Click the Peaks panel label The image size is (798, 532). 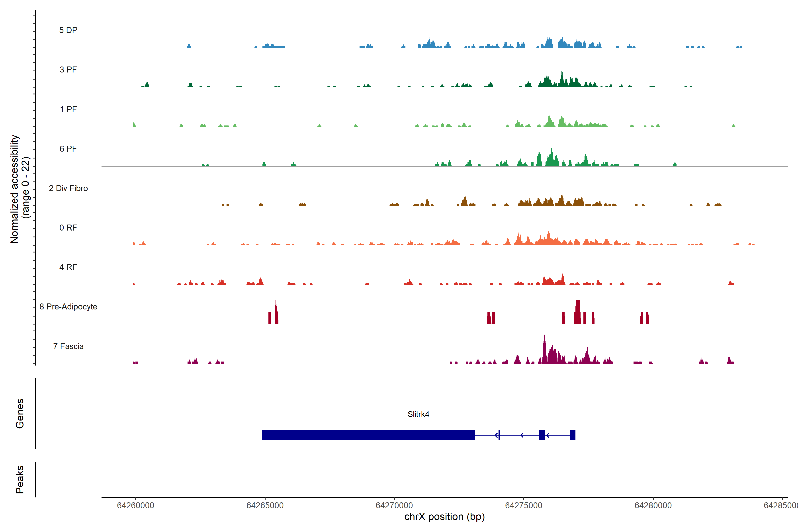click(20, 479)
